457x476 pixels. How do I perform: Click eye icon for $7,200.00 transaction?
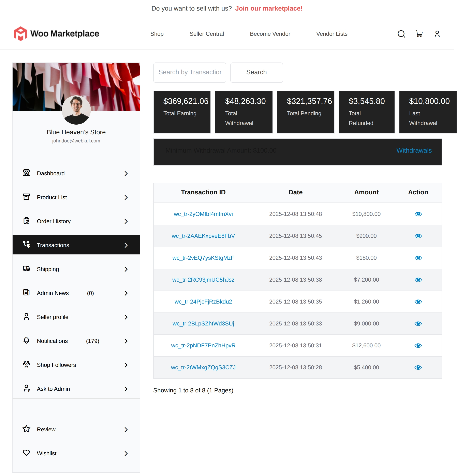(x=418, y=280)
